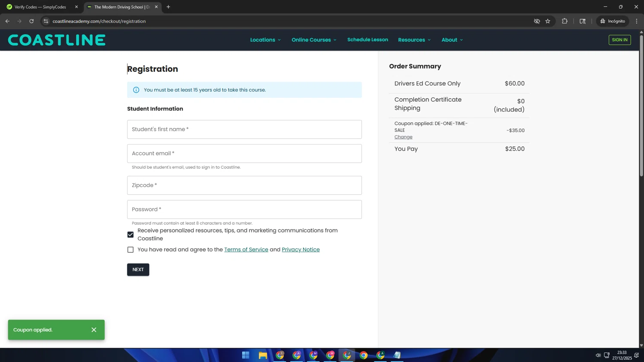This screenshot has width=644, height=362.
Task: Click the Order Summary heading
Action: [415, 66]
